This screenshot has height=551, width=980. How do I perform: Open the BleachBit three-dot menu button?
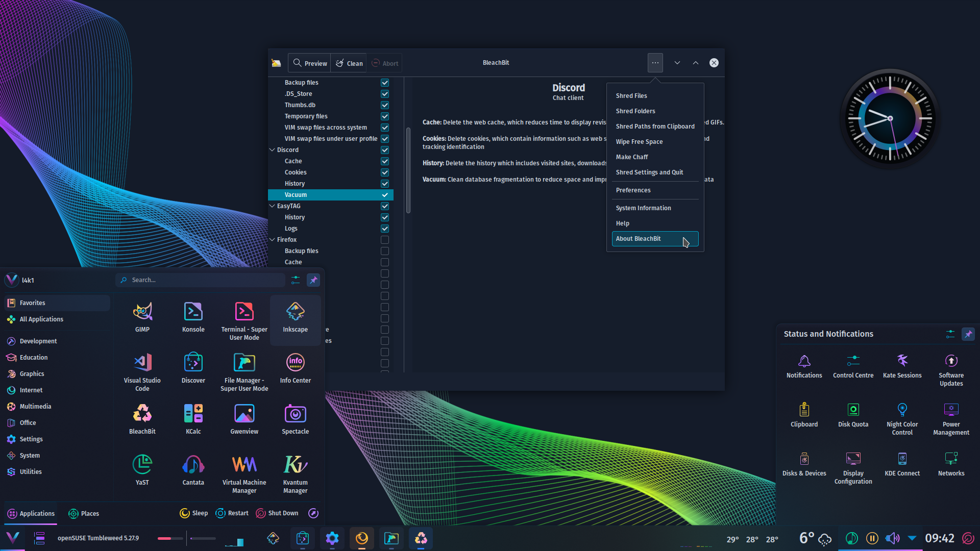pos(655,63)
